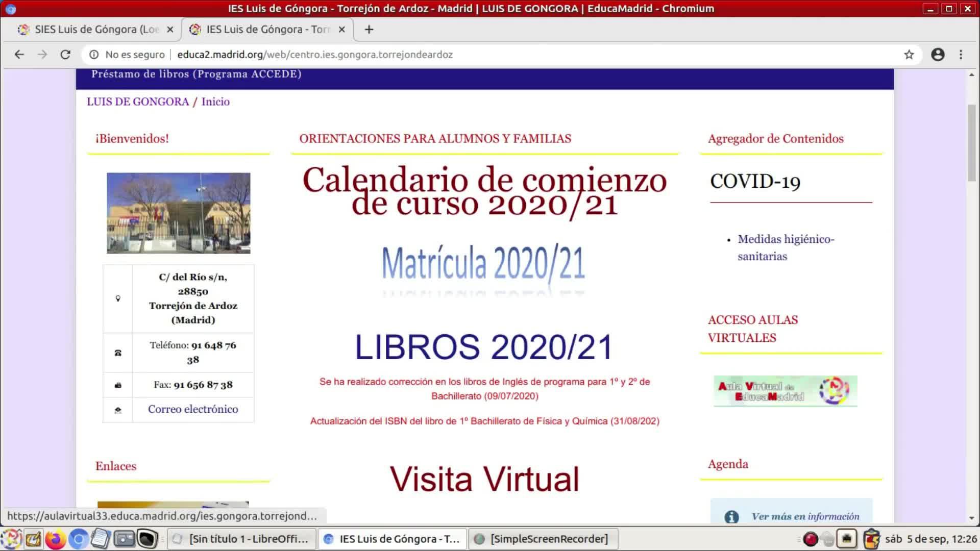The width and height of the screenshot is (980, 551).
Task: Open the Chromium three-dot menu
Action: coord(961,55)
